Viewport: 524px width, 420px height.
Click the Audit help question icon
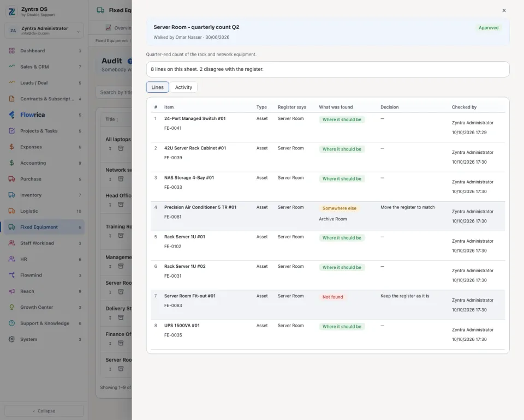coord(130,61)
